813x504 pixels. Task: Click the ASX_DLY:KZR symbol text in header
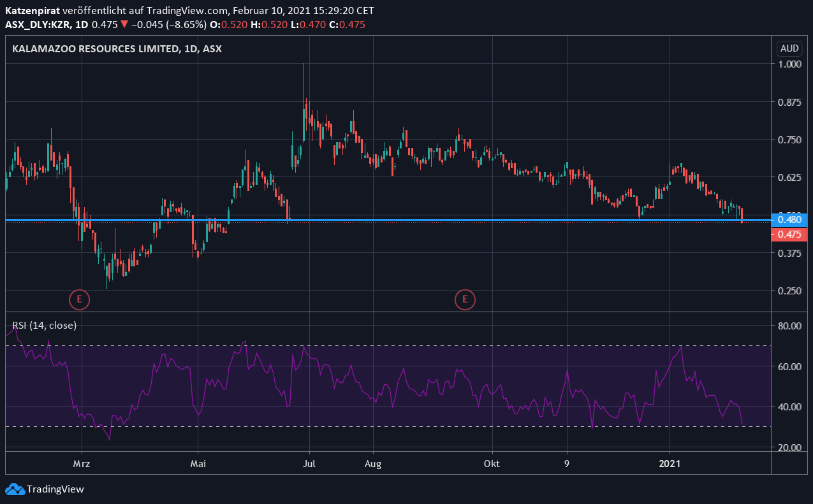(36, 25)
